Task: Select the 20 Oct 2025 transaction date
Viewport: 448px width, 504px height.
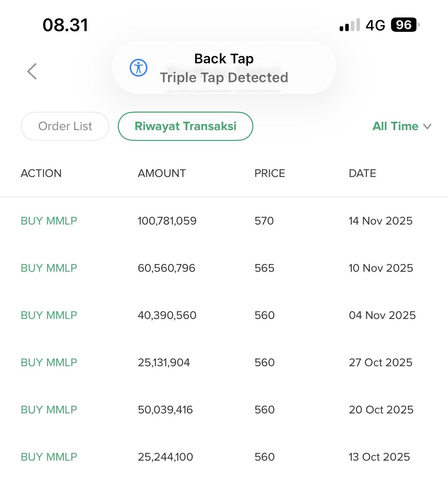Action: click(x=381, y=410)
